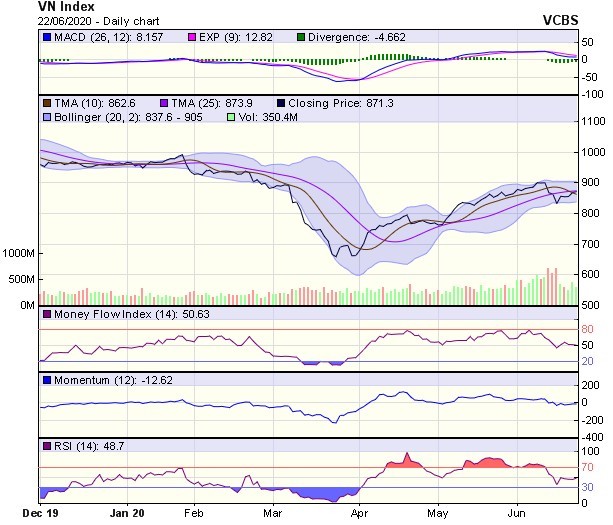Select the brown TMA (10) legend marker
Viewport: 613px width, 525px height.
45,103
